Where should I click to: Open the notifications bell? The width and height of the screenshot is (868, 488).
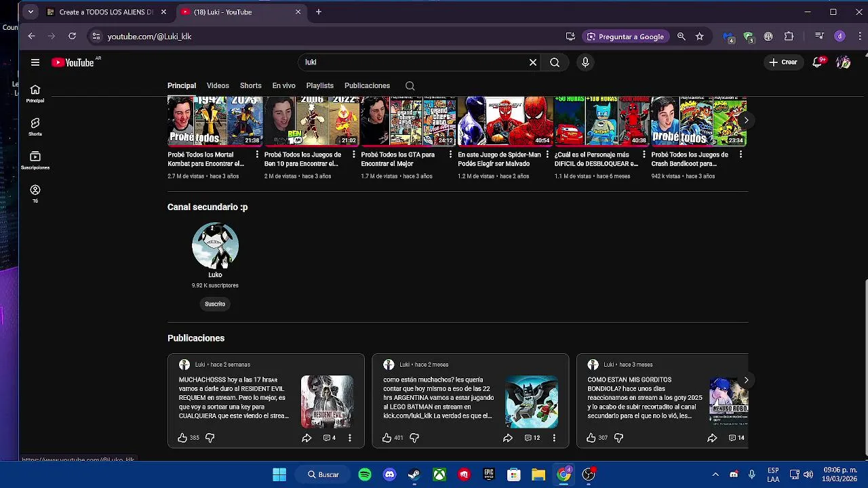(818, 62)
